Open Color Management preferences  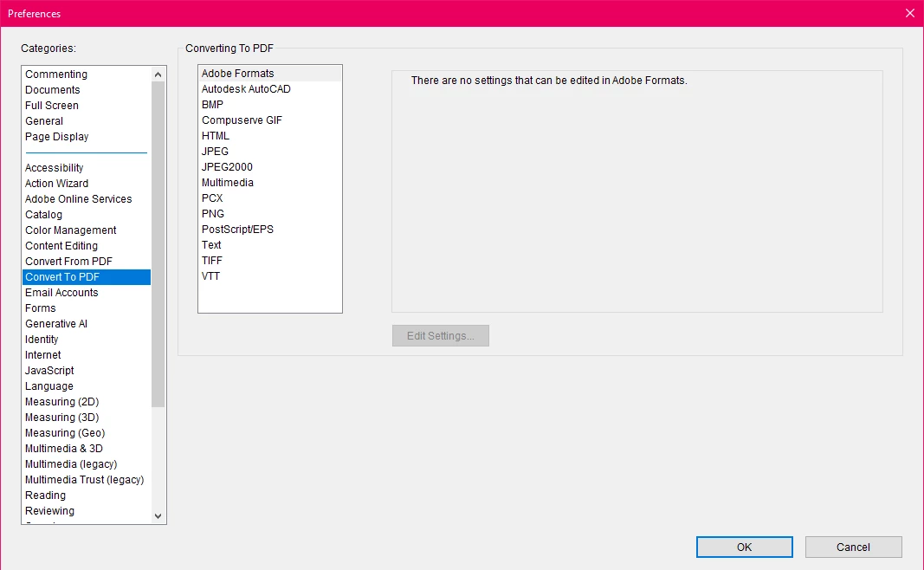(x=87, y=230)
